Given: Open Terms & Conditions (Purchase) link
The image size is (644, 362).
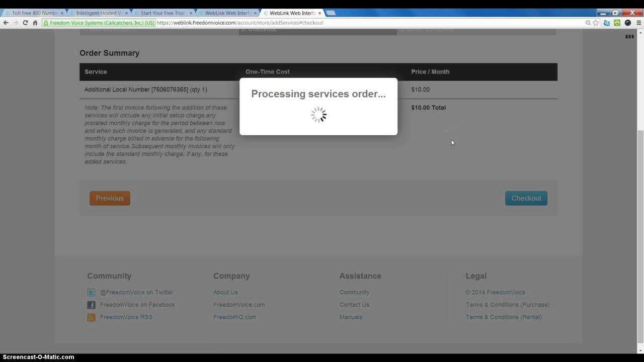Looking at the screenshot, I should click(508, 305).
